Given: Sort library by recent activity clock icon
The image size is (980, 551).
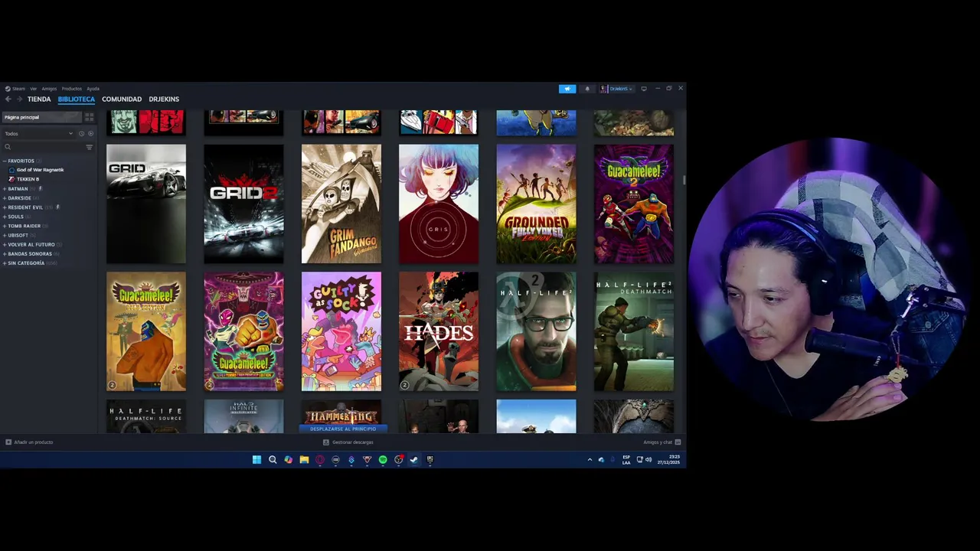Looking at the screenshot, I should pyautogui.click(x=81, y=134).
